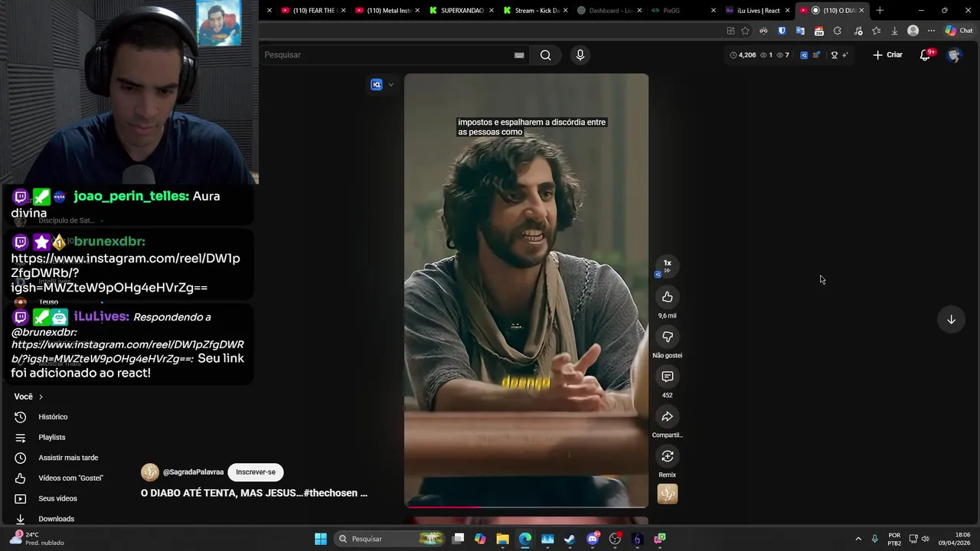Click the Instagram reel link from brunexdbr
The height and width of the screenshot is (551, 980).
point(126,273)
